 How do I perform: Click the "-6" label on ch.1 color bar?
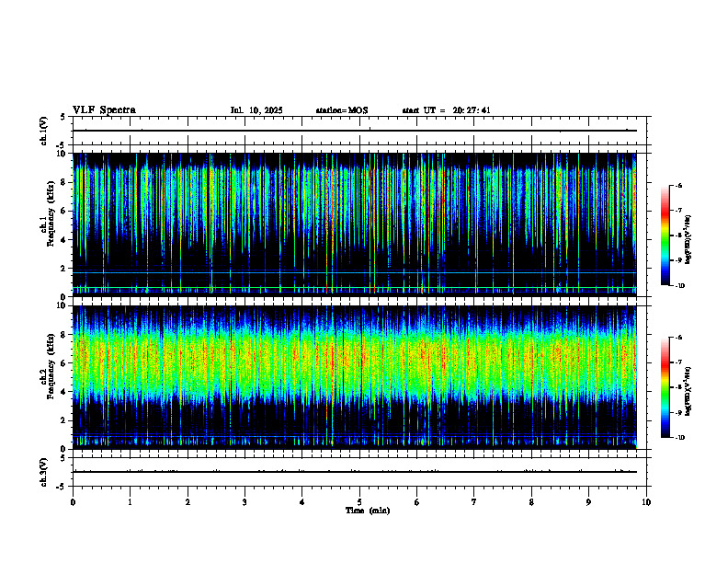click(678, 185)
